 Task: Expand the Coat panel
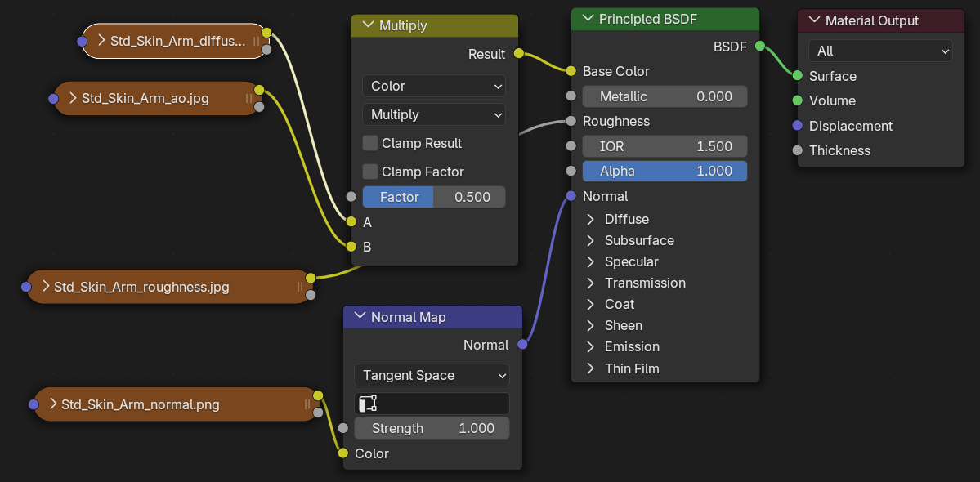click(590, 304)
